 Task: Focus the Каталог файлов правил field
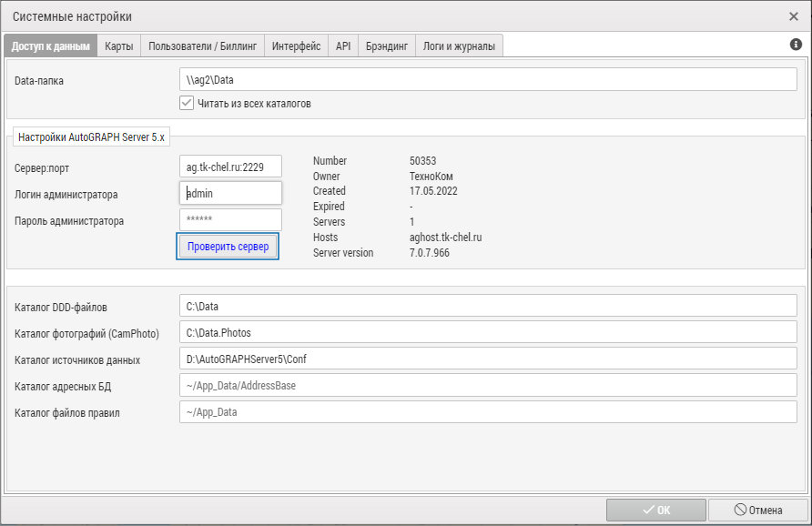[488, 412]
